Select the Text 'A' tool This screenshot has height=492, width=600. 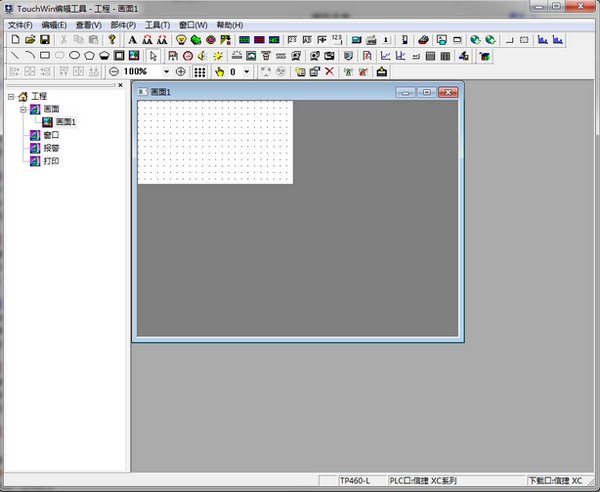coord(132,39)
